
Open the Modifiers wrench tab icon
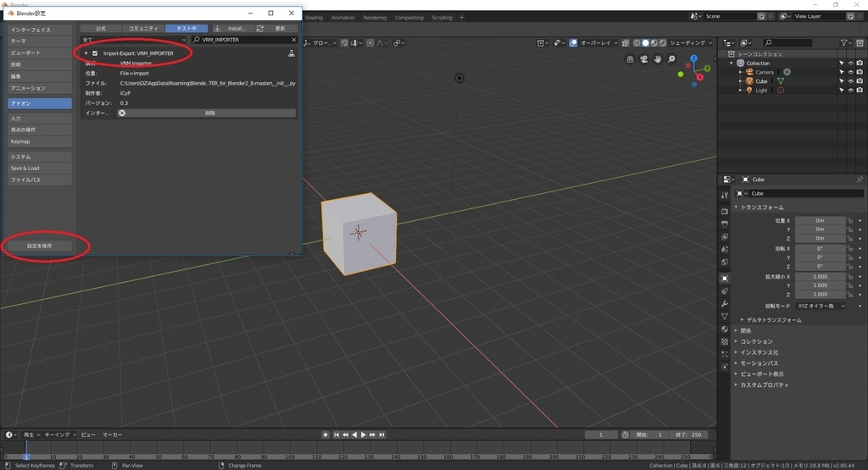coord(725,303)
